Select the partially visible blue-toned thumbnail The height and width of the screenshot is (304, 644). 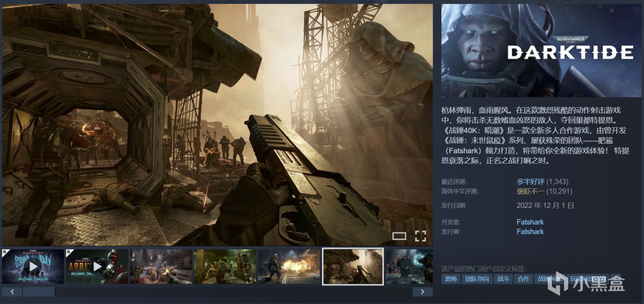[x=409, y=266]
